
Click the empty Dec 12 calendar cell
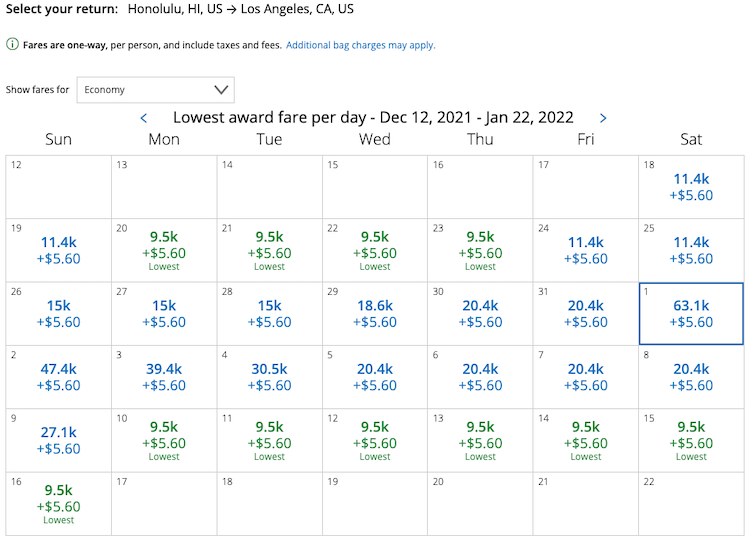(x=58, y=187)
